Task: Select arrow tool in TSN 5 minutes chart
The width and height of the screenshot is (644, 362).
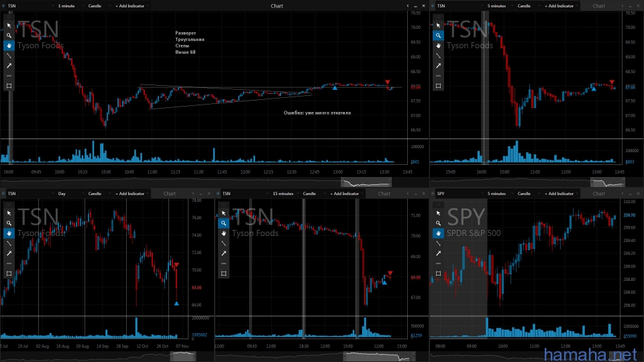Action: tap(438, 66)
